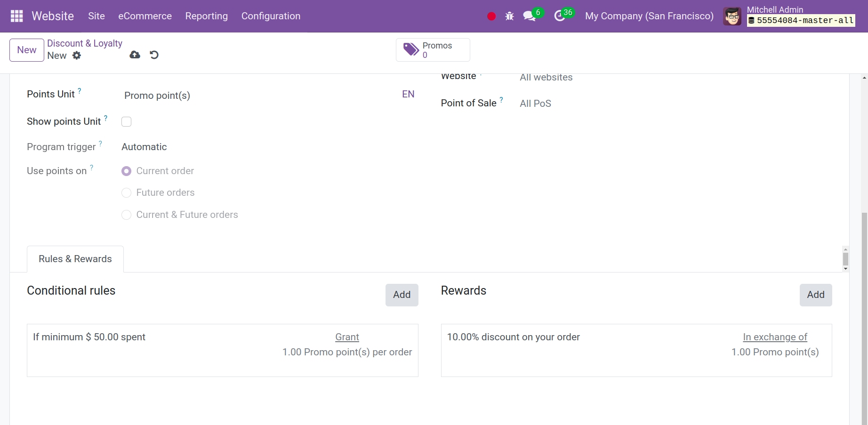
Task: Open the company switcher dropdown
Action: click(x=649, y=16)
